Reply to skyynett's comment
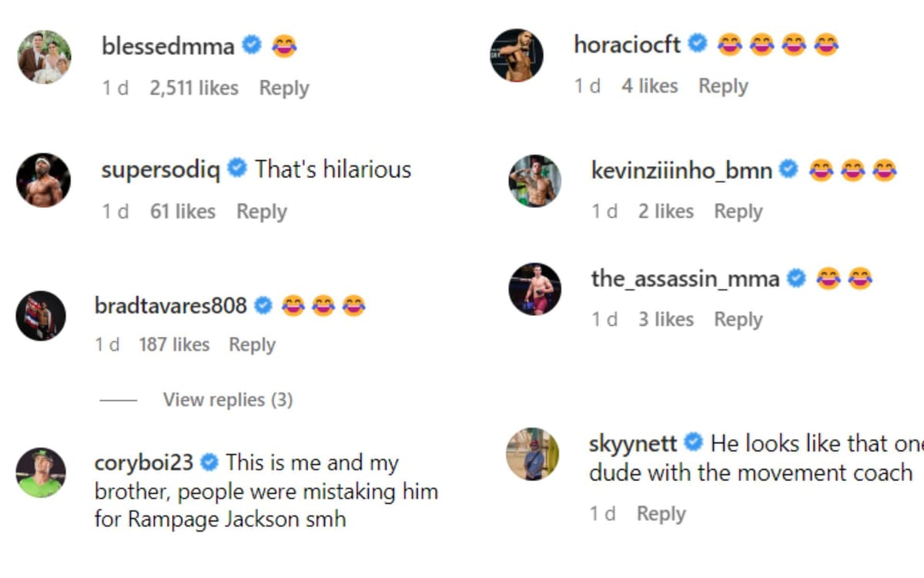The width and height of the screenshot is (924, 578). click(661, 512)
